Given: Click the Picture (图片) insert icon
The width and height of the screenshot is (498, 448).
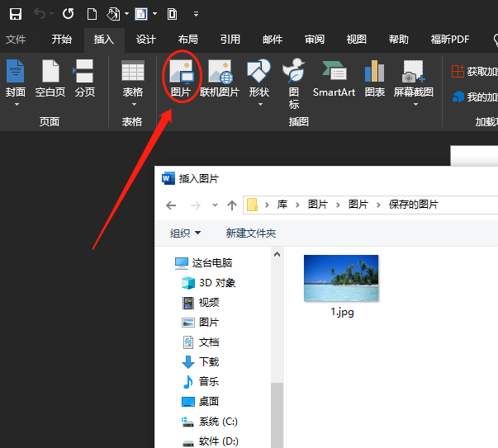Looking at the screenshot, I should (x=180, y=78).
